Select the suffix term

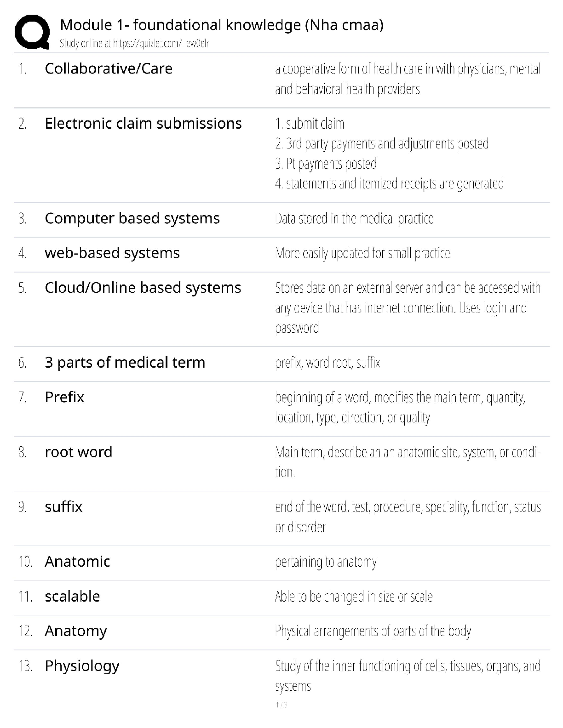click(63, 506)
